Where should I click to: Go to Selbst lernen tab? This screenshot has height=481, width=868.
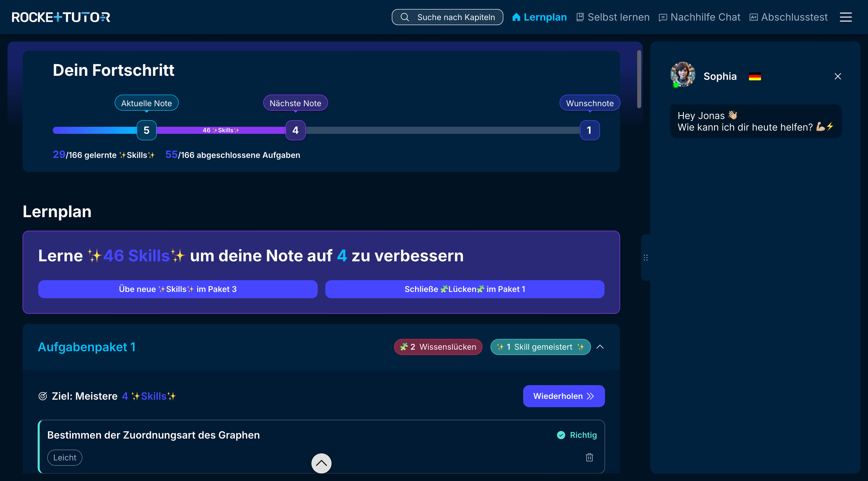pyautogui.click(x=613, y=17)
